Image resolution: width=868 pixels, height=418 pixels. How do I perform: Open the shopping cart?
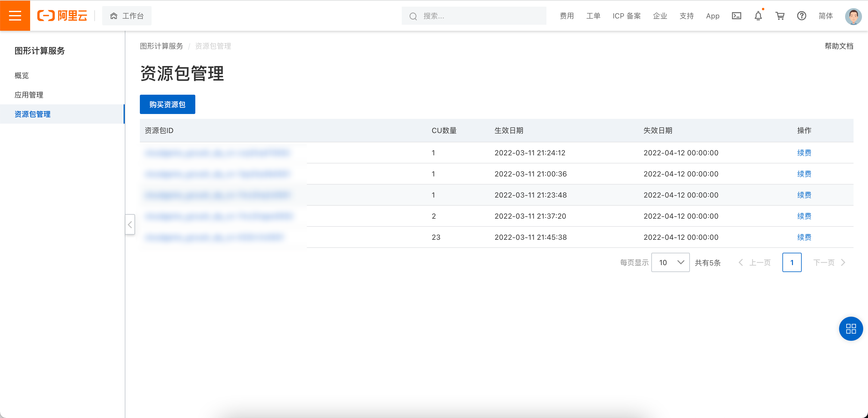780,16
